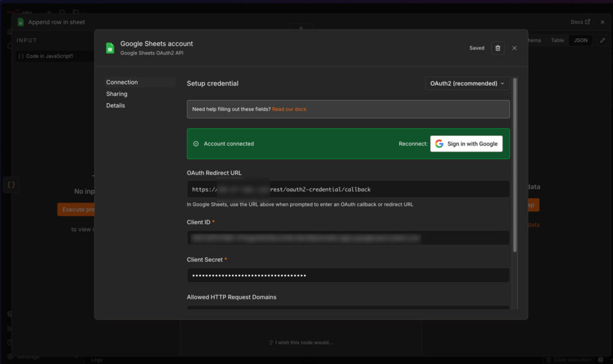Focus the Client Secret input field
This screenshot has height=364, width=613.
pyautogui.click(x=348, y=275)
